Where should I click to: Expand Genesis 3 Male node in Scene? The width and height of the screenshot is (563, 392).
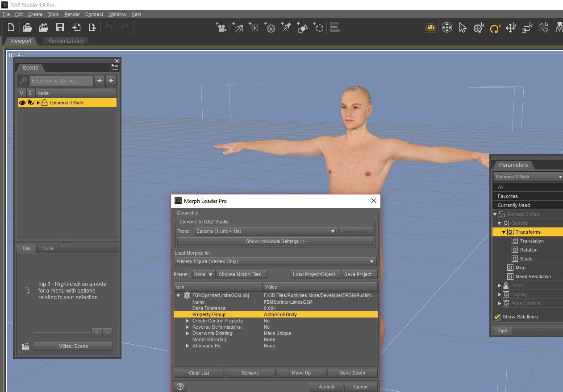[38, 103]
